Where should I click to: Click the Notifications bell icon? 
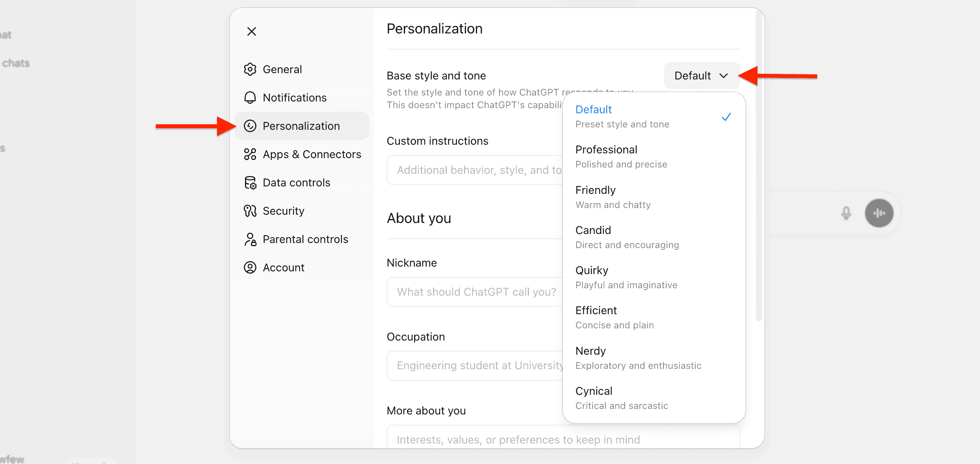point(250,98)
